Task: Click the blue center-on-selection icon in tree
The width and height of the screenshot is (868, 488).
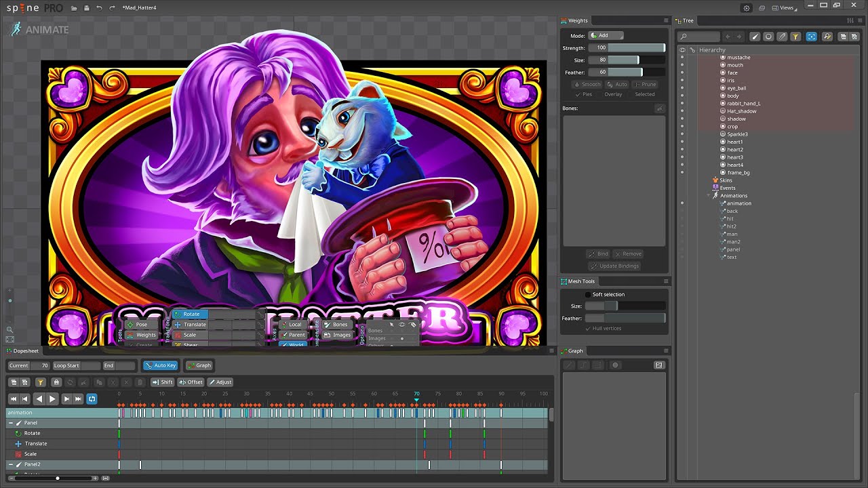Action: [x=811, y=37]
